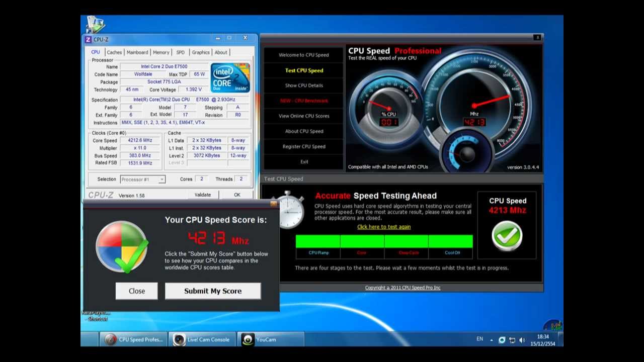Click the round teal tray icon beside the network icon
The height and width of the screenshot is (362, 644).
(x=502, y=340)
